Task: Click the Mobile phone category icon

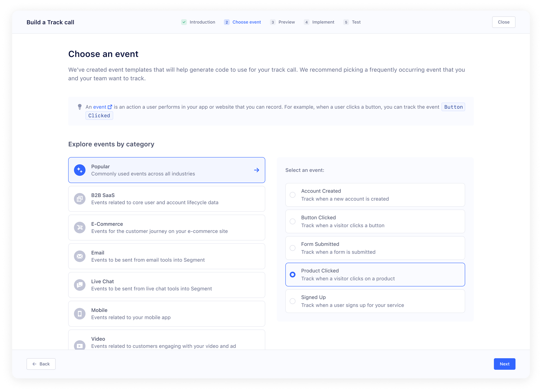Action: coord(80,314)
